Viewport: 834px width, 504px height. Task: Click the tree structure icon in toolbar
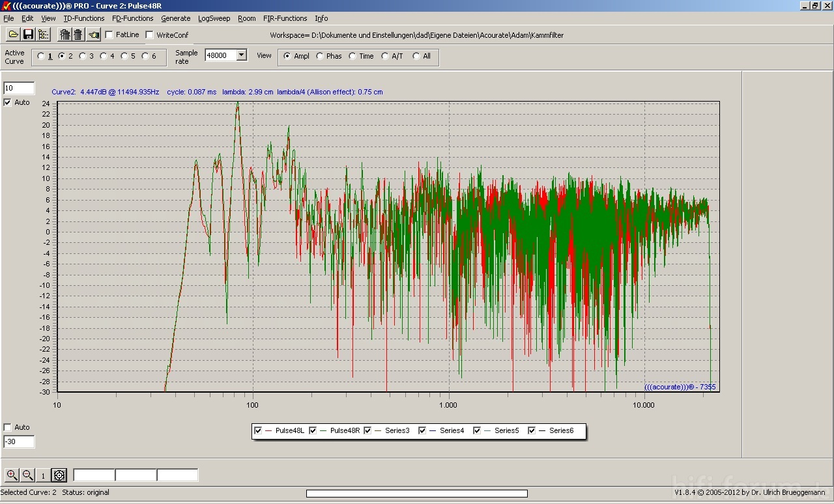[x=43, y=35]
